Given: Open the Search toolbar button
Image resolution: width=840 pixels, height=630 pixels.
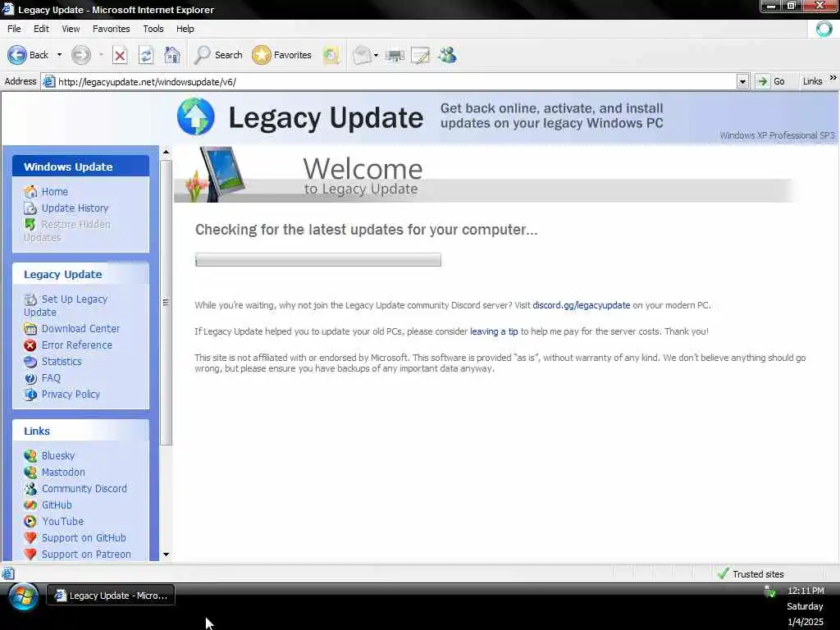Looking at the screenshot, I should click(218, 55).
